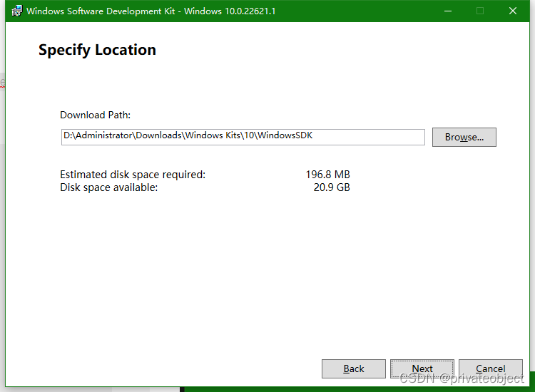Screen dimensions: 535x392
Task: Click the Windows SDK installer title bar icon
Action: [17, 11]
